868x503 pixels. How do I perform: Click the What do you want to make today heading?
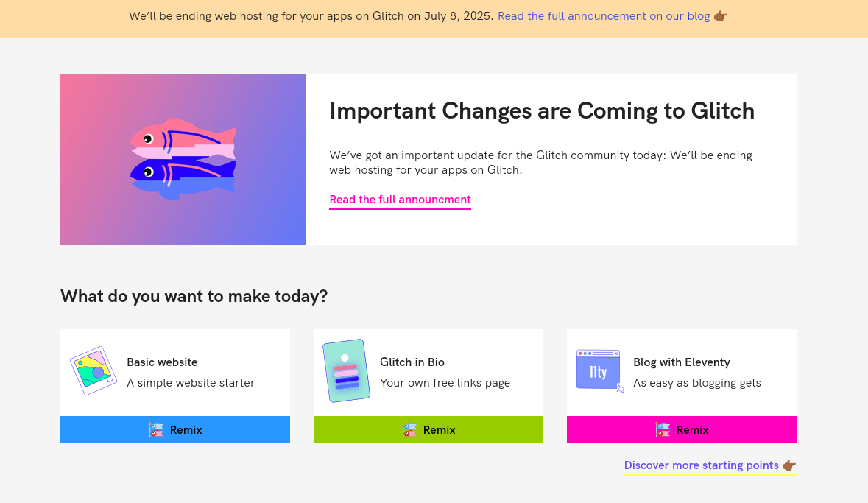[194, 296]
